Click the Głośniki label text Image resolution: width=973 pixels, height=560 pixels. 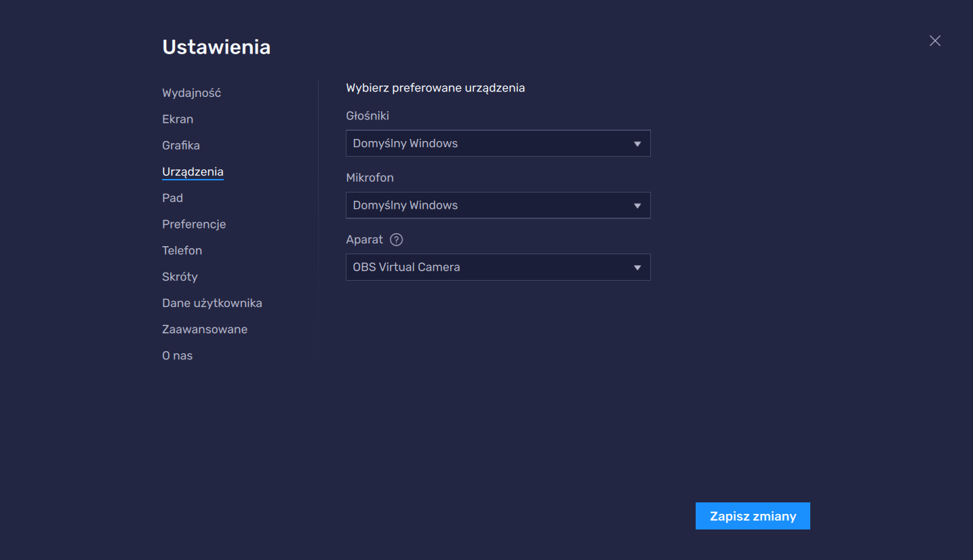[368, 116]
